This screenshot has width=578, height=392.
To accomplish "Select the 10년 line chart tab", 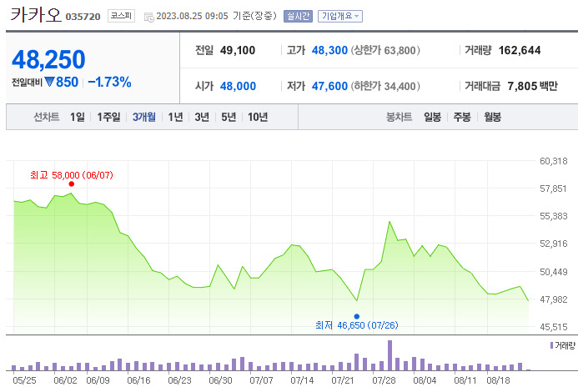I will click(x=258, y=117).
